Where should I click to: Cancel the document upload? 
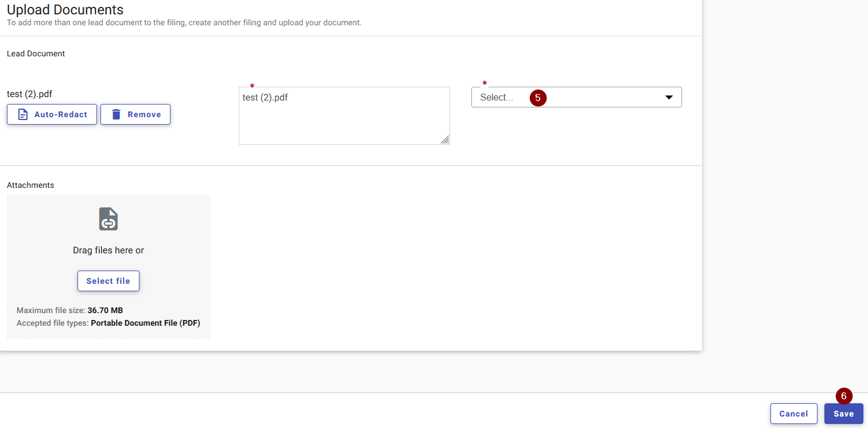click(x=793, y=413)
